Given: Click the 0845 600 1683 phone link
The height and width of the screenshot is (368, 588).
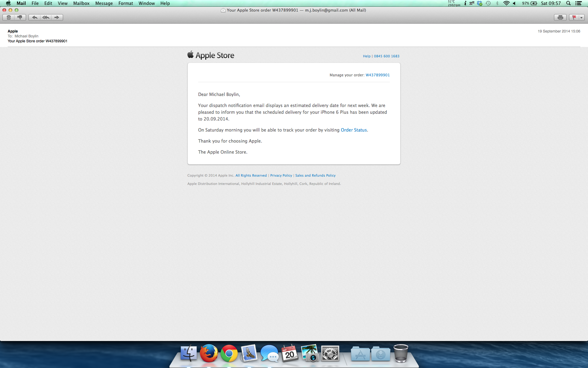Looking at the screenshot, I should (x=386, y=56).
